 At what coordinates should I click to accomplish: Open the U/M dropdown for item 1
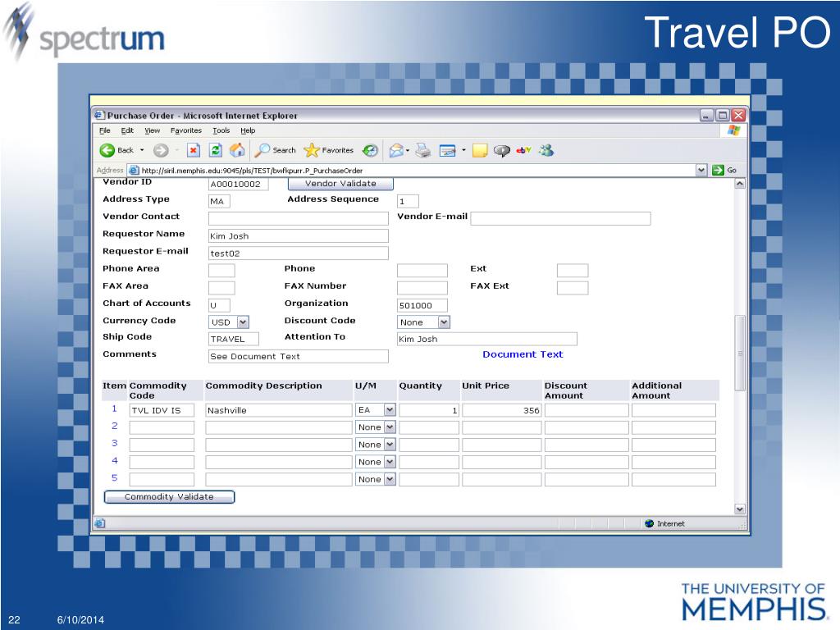tap(390, 410)
